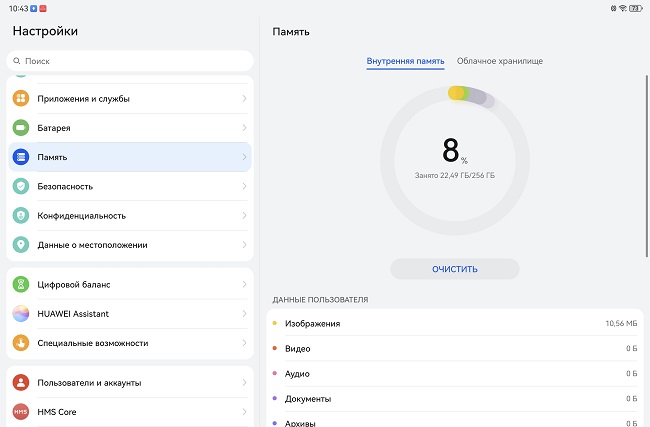Expand the Батарея row chevron
This screenshot has height=427, width=650.
[x=244, y=128]
